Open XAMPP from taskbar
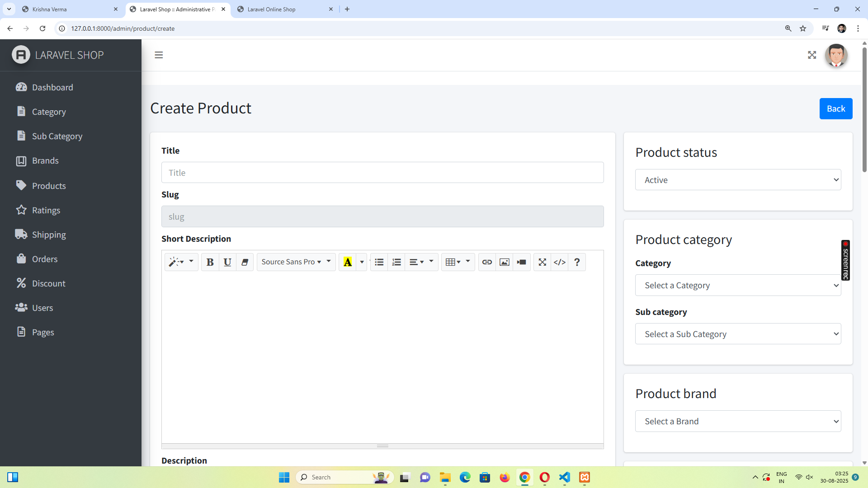868x488 pixels. [x=585, y=477]
